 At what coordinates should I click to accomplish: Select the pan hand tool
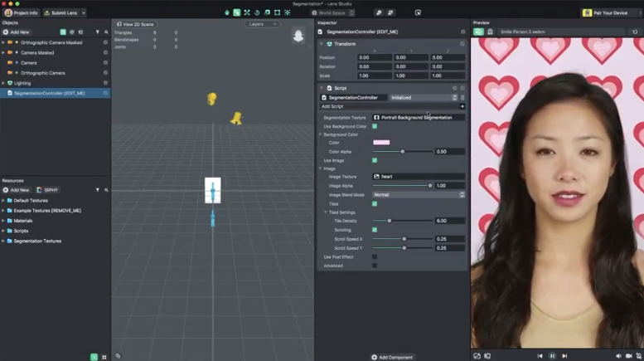pos(227,12)
